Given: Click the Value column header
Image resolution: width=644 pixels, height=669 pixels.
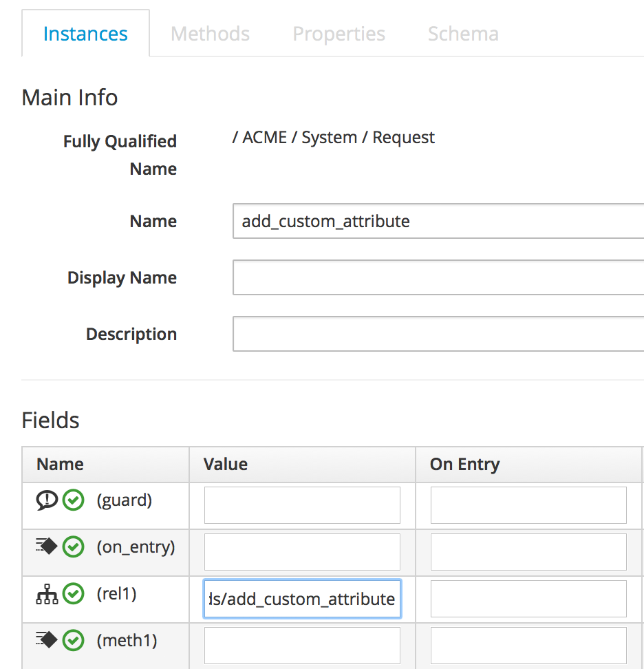Looking at the screenshot, I should [x=226, y=465].
